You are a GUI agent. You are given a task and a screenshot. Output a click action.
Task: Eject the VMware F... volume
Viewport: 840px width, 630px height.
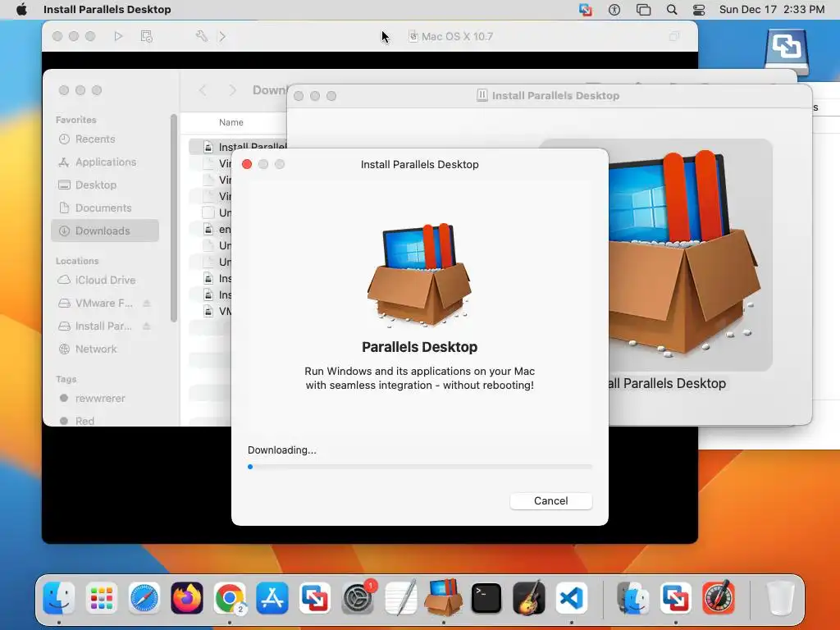pyautogui.click(x=146, y=304)
